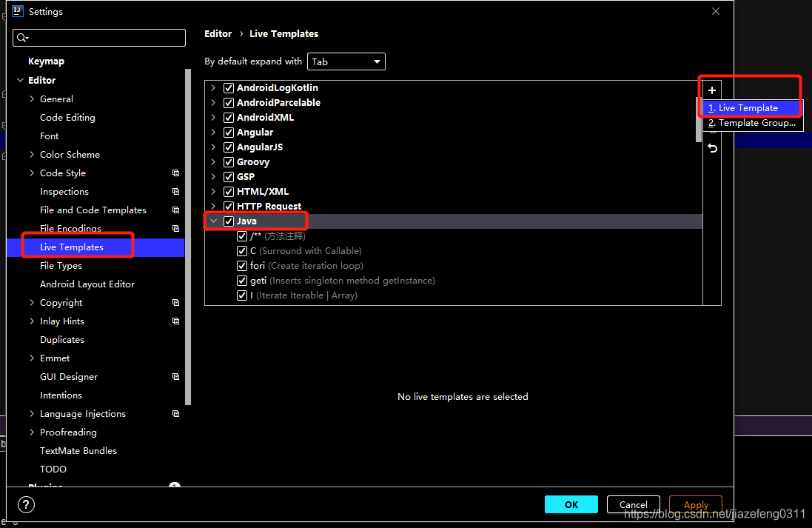Disable the AndroidXML template group
The width and height of the screenshot is (812, 528).
coord(229,117)
